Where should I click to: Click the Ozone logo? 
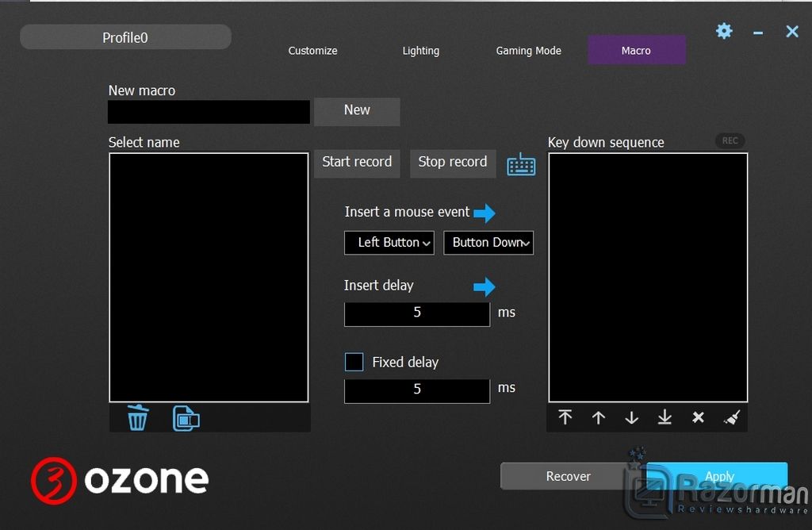click(x=120, y=480)
